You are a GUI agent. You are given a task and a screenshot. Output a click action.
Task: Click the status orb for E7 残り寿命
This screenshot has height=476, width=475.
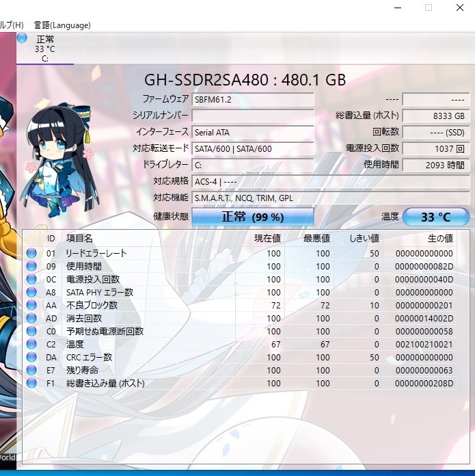[x=31, y=370]
